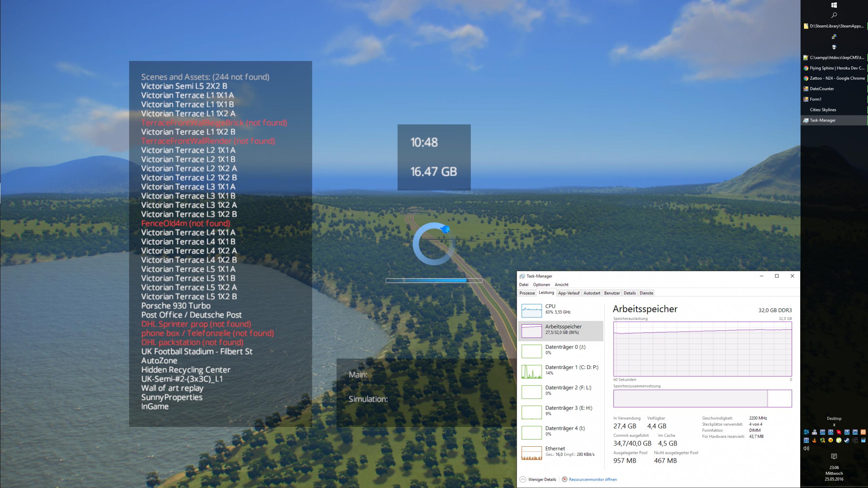Click the volume speaker tray icon
The width and height of the screenshot is (868, 488).
[806, 448]
